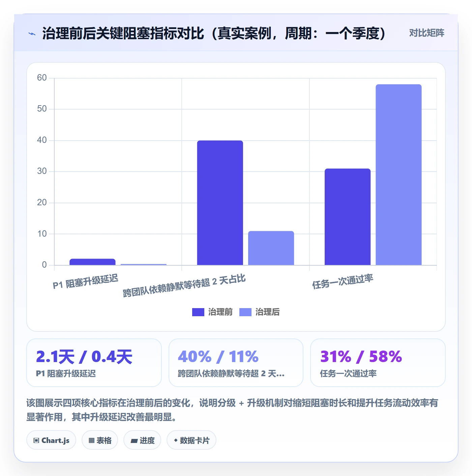Select the Chart.js tag chip
472x476 pixels.
click(x=51, y=440)
